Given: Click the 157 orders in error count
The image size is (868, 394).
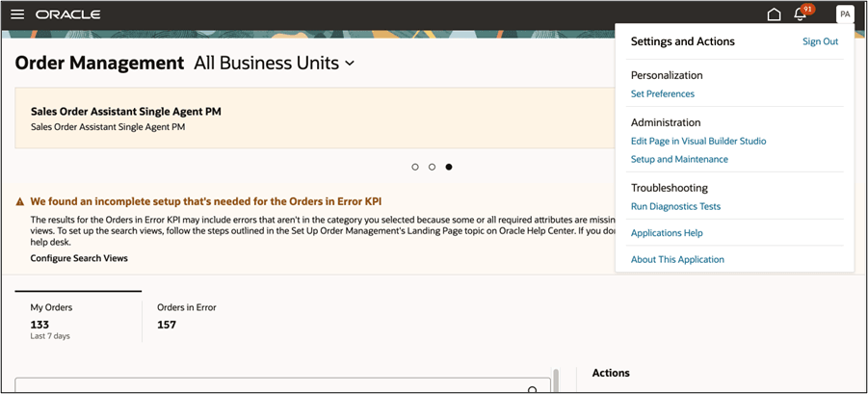Looking at the screenshot, I should tap(167, 325).
